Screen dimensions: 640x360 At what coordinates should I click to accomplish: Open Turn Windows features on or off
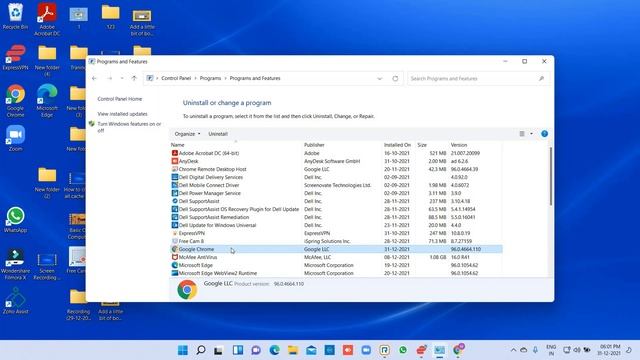(x=129, y=127)
